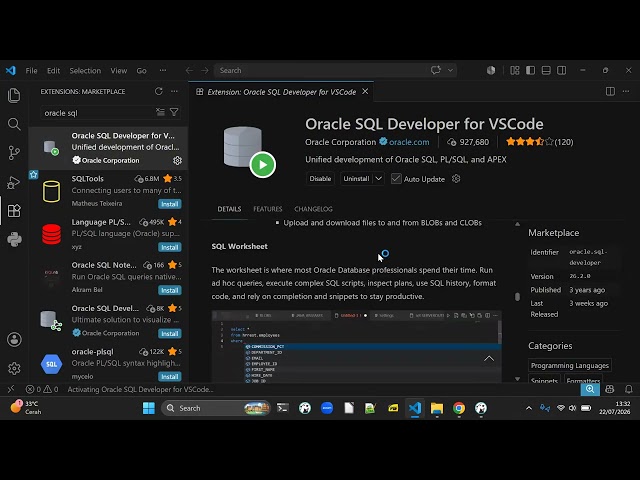
Task: Open the Programming Languages category
Action: click(569, 365)
